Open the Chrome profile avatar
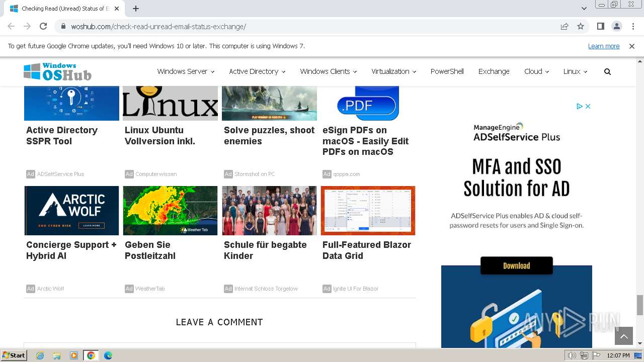Viewport: 644px width, 362px height. point(616,26)
